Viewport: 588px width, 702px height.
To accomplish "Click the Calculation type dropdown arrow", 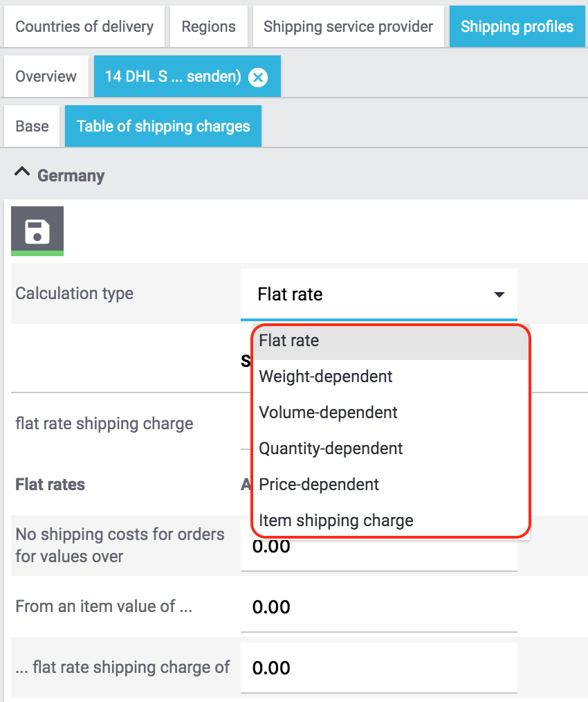I will 499,295.
